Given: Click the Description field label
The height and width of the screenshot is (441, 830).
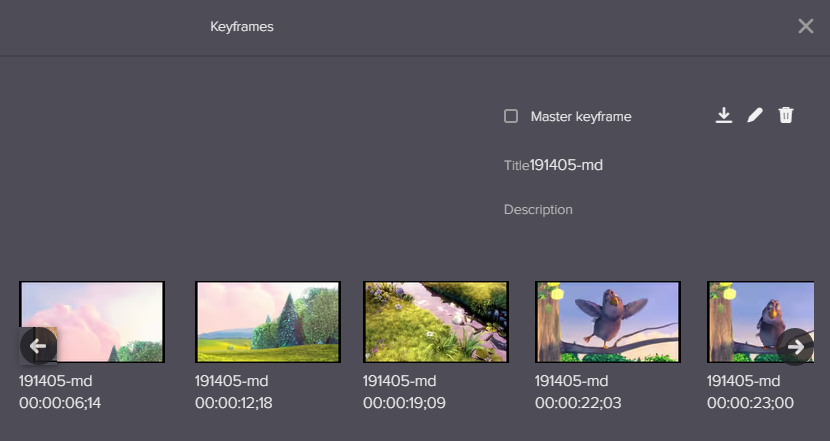Looking at the screenshot, I should coord(538,210).
